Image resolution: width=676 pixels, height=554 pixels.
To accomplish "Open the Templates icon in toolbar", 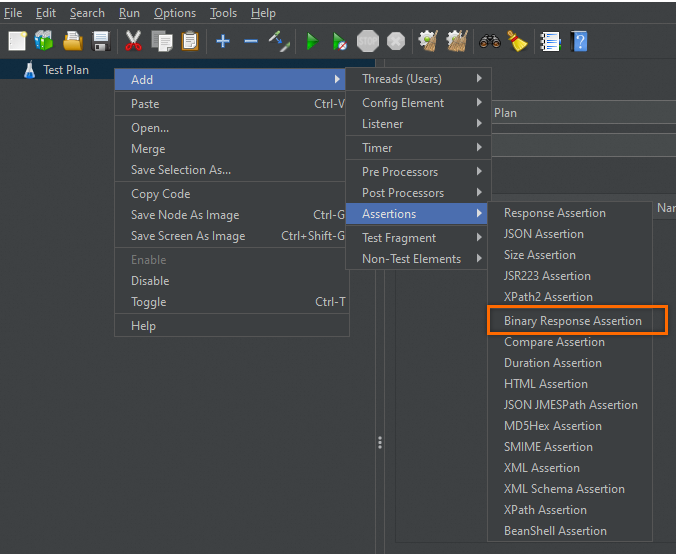I will 44,41.
